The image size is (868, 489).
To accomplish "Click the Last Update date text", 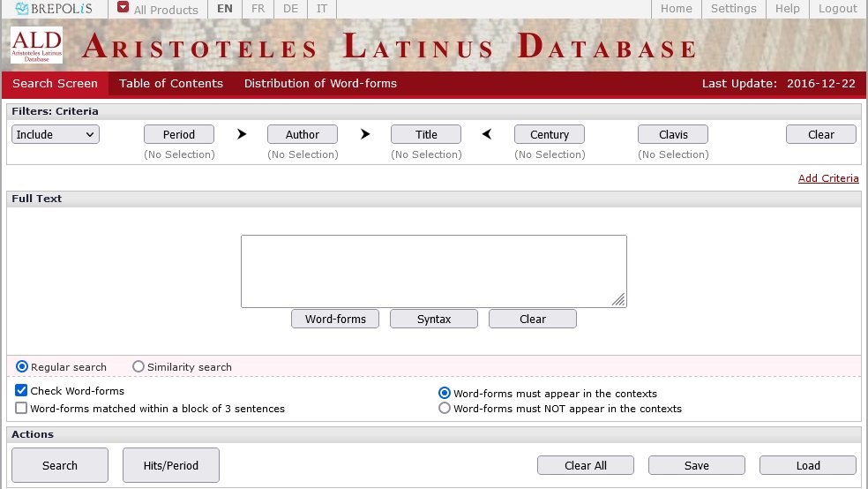I will click(x=778, y=84).
